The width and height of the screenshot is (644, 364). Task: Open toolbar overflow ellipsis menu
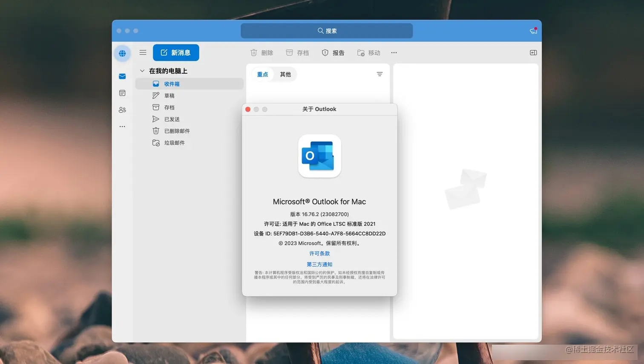tap(394, 52)
